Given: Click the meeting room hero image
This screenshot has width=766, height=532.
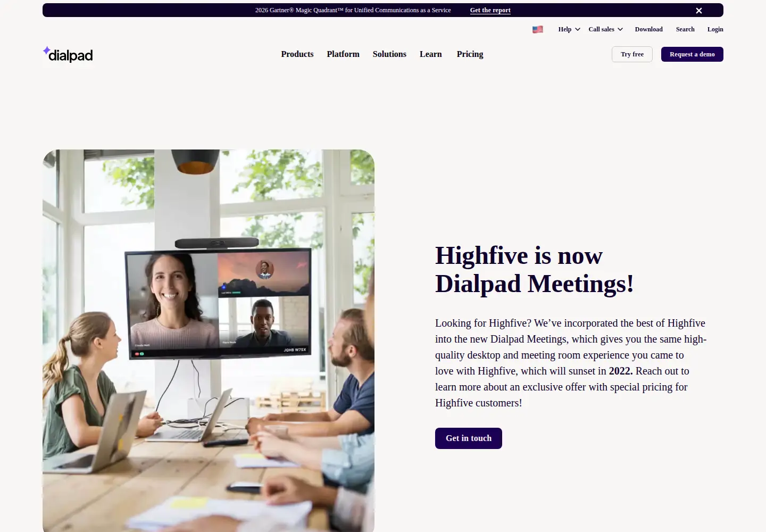Looking at the screenshot, I should point(209,340).
